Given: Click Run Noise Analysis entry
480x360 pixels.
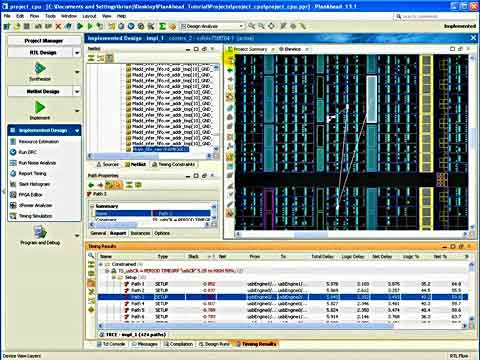Looking at the screenshot, I should pyautogui.click(x=37, y=163).
